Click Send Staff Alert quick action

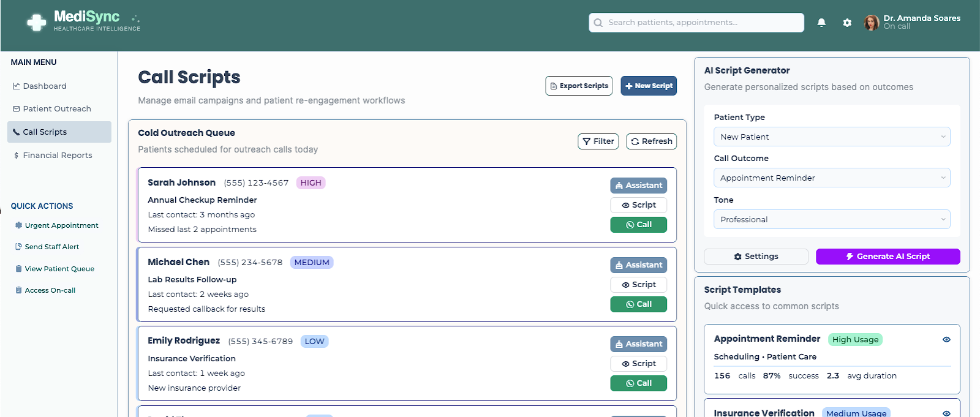[x=47, y=247]
